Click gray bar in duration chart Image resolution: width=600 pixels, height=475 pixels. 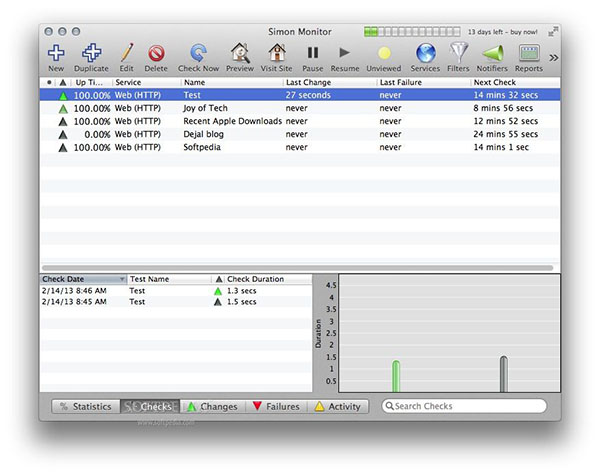pyautogui.click(x=504, y=374)
